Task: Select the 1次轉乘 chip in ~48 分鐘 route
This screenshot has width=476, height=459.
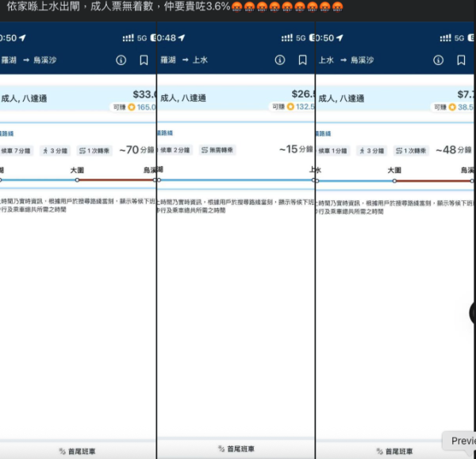Action: [x=411, y=151]
